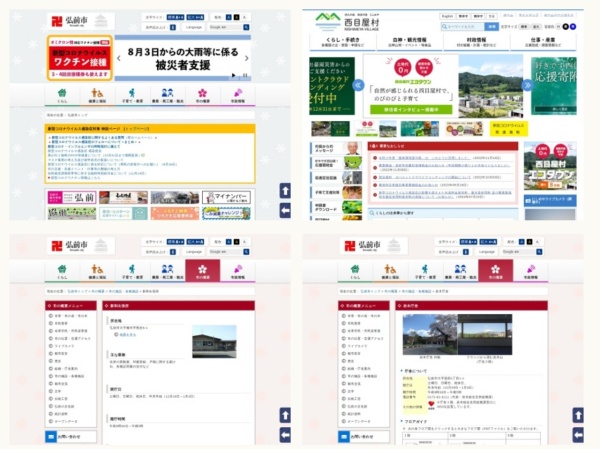Viewport: 600px width, 450px height.
Task: Open the pink 弘前 tourism banner on Hirosaki homepage
Action: pyautogui.click(x=72, y=197)
